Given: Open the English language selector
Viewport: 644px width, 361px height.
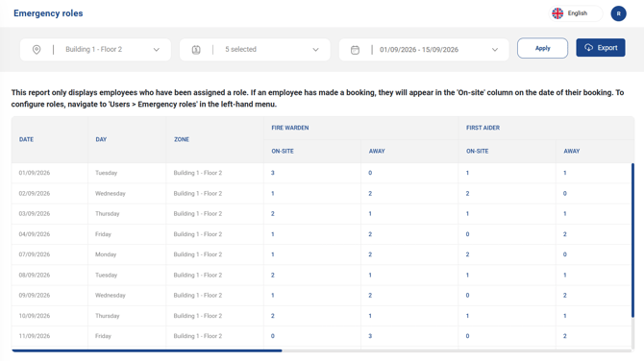Looking at the screenshot, I should coord(576,13).
